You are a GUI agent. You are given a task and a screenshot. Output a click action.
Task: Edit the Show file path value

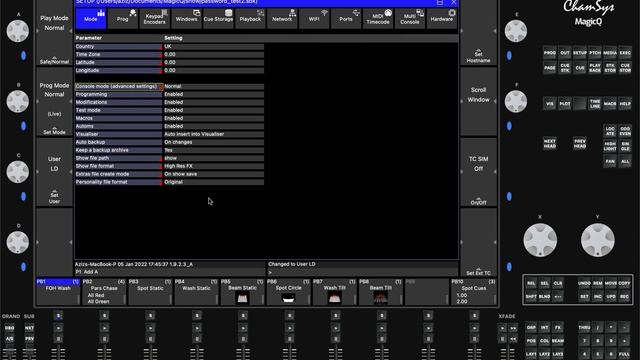tap(213, 158)
